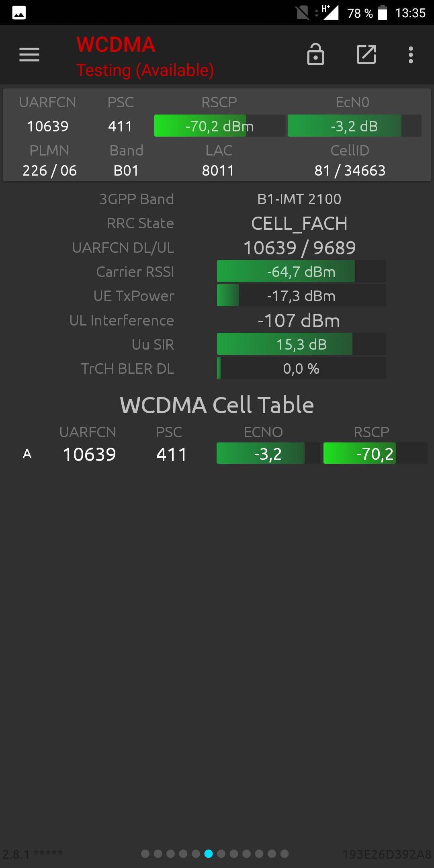Open the hamburger navigation menu

pyautogui.click(x=29, y=55)
